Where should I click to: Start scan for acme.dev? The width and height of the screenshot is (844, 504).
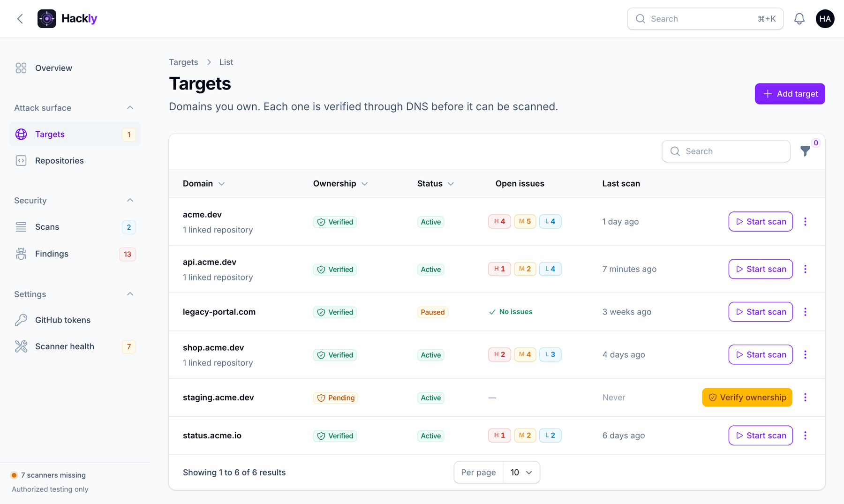761,222
